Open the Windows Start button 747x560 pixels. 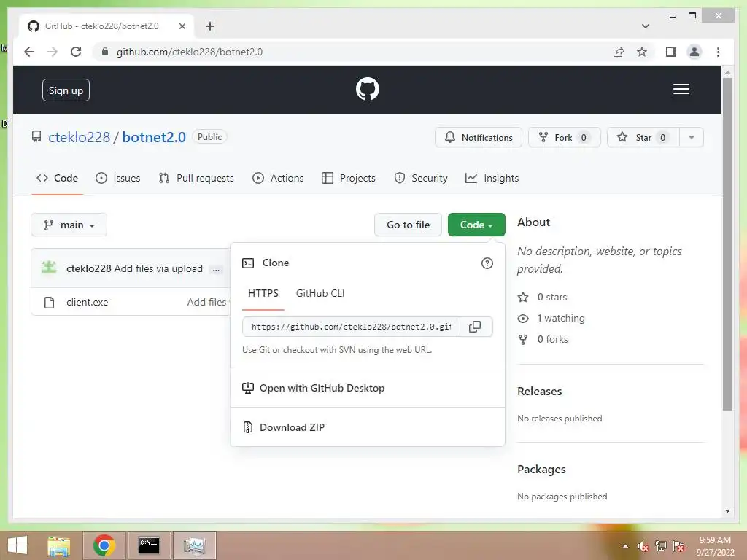coord(18,545)
